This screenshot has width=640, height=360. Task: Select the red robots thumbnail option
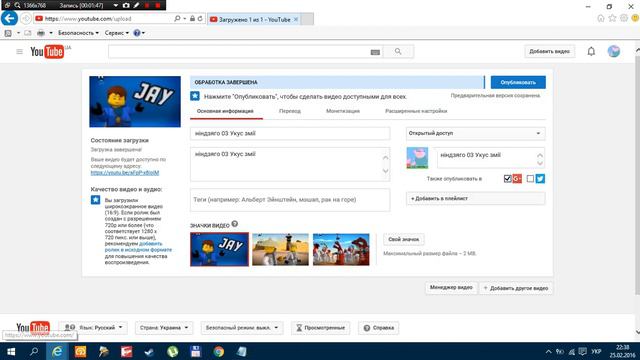pyautogui.click(x=341, y=249)
